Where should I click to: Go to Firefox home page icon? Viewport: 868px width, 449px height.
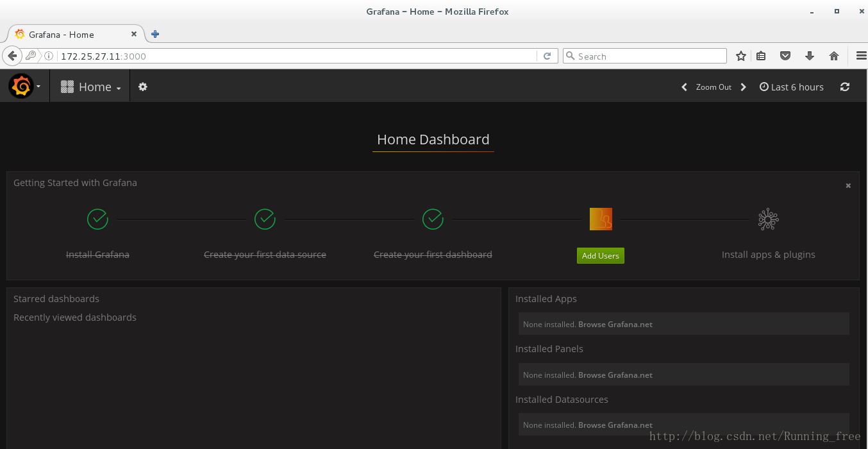click(834, 56)
